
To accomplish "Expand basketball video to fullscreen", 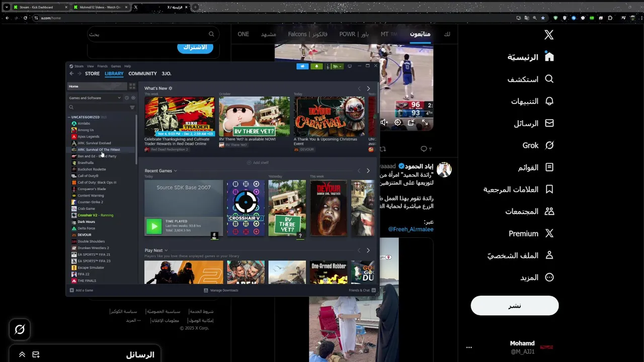I will click(x=425, y=122).
